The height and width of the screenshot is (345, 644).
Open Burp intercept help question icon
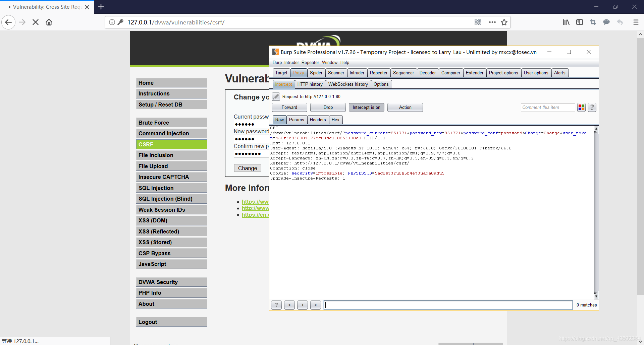[592, 108]
